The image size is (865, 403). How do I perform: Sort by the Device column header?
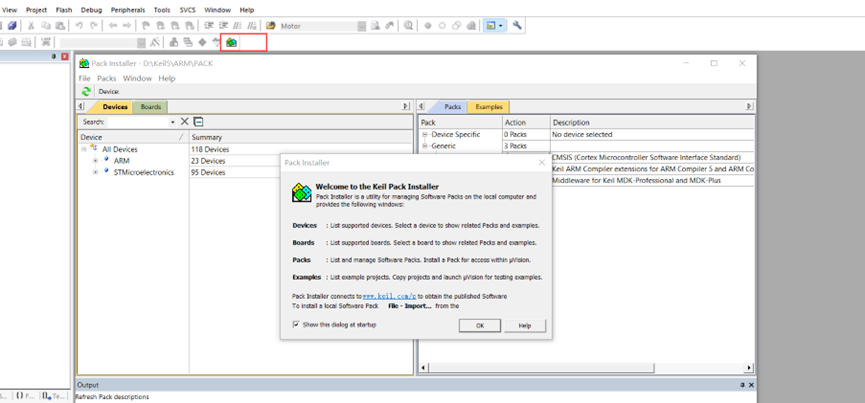click(132, 137)
